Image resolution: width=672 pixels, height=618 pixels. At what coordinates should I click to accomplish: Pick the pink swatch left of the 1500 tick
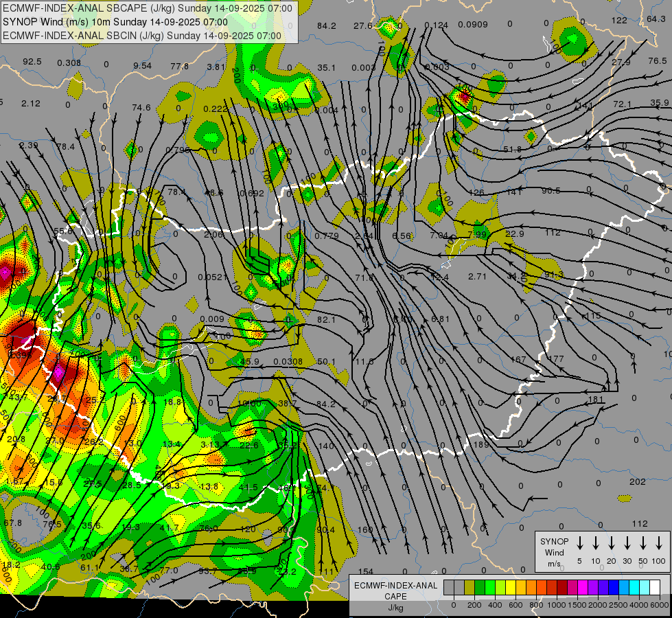572,587
